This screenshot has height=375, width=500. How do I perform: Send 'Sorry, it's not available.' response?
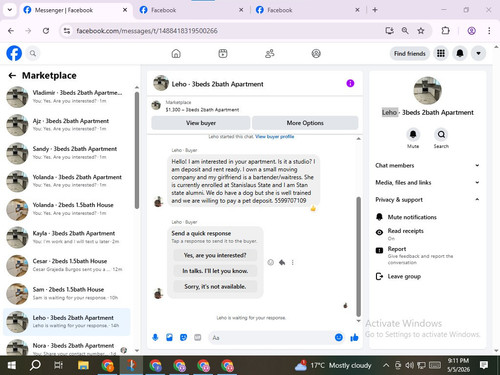click(x=215, y=286)
